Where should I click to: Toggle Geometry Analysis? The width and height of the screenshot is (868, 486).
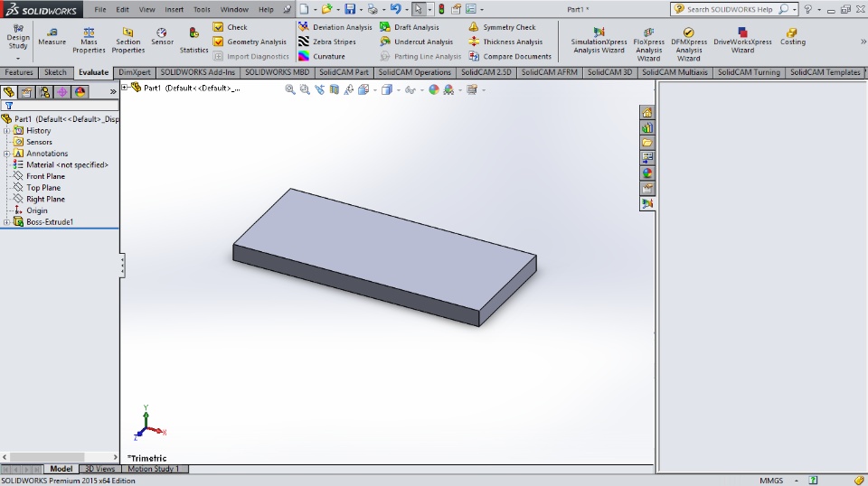point(250,42)
